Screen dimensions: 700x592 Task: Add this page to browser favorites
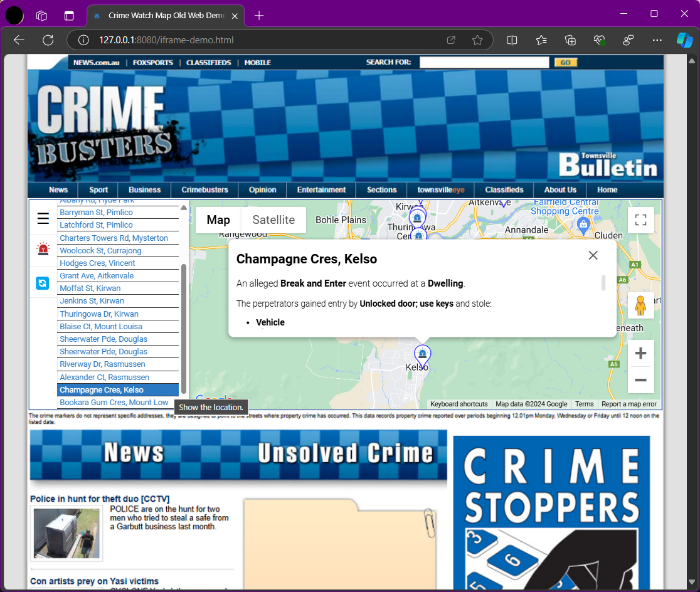click(x=477, y=40)
